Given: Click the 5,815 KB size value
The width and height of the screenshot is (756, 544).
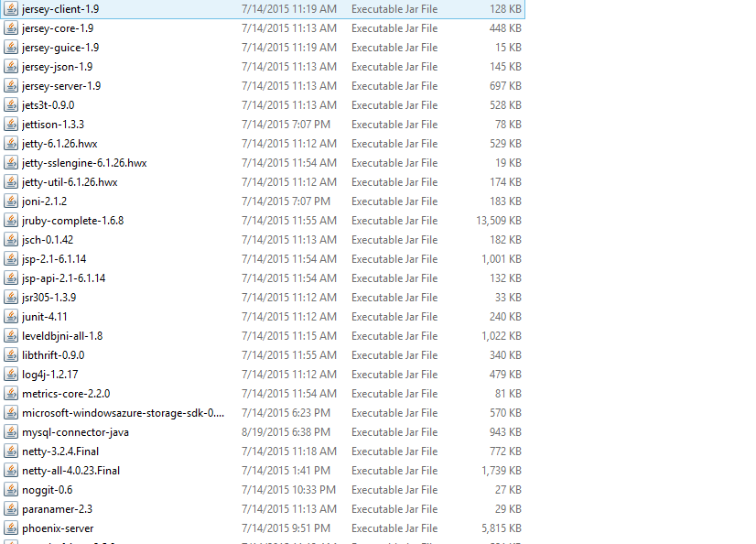Looking at the screenshot, I should [x=502, y=528].
